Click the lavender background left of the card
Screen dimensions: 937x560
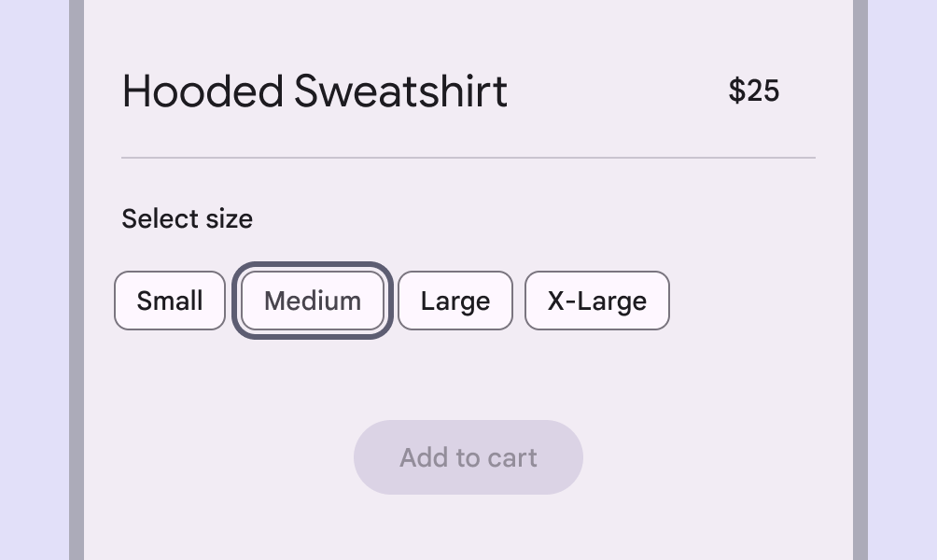click(x=34, y=280)
